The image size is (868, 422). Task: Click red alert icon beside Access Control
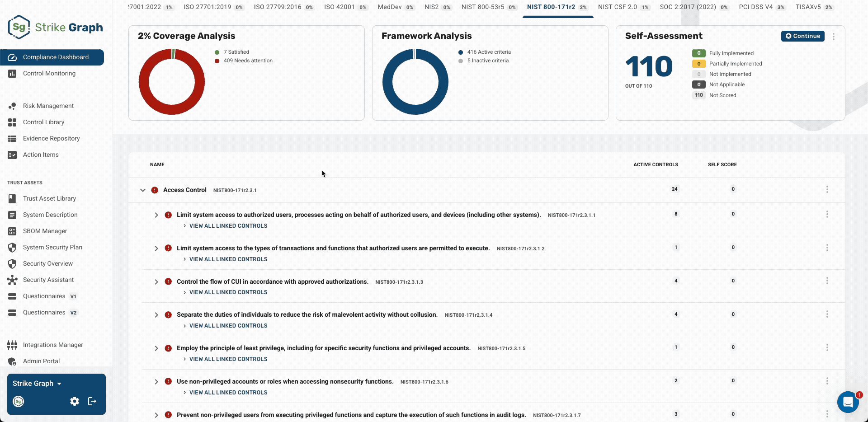coord(155,190)
